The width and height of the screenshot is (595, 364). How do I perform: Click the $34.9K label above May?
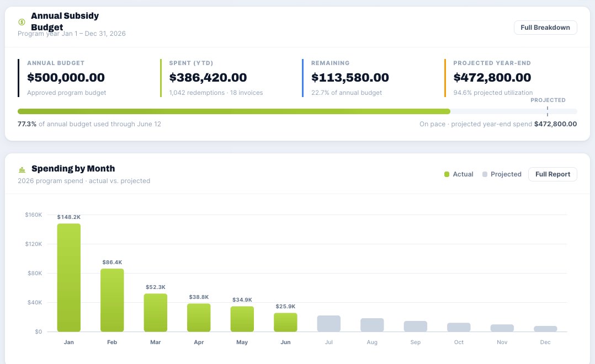pos(242,299)
